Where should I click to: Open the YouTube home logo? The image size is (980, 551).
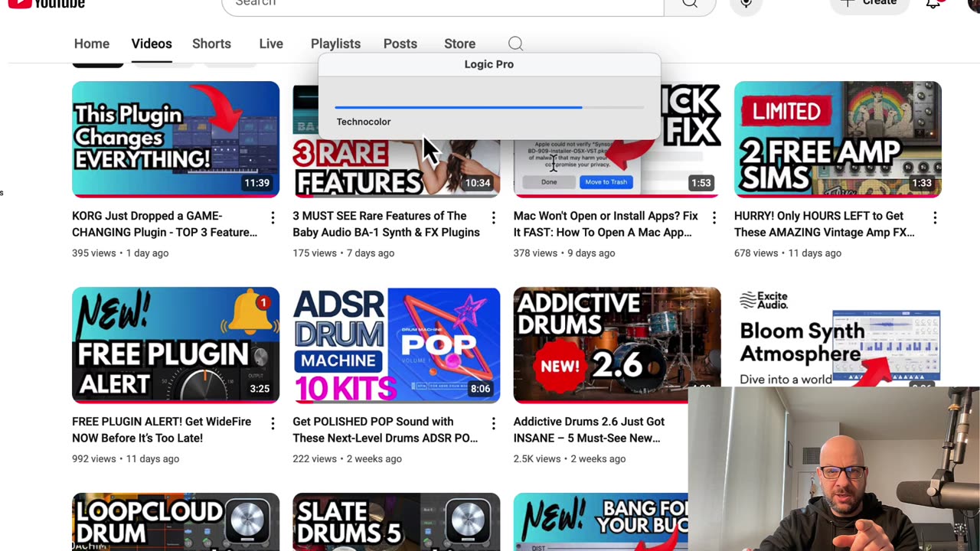coord(46,3)
